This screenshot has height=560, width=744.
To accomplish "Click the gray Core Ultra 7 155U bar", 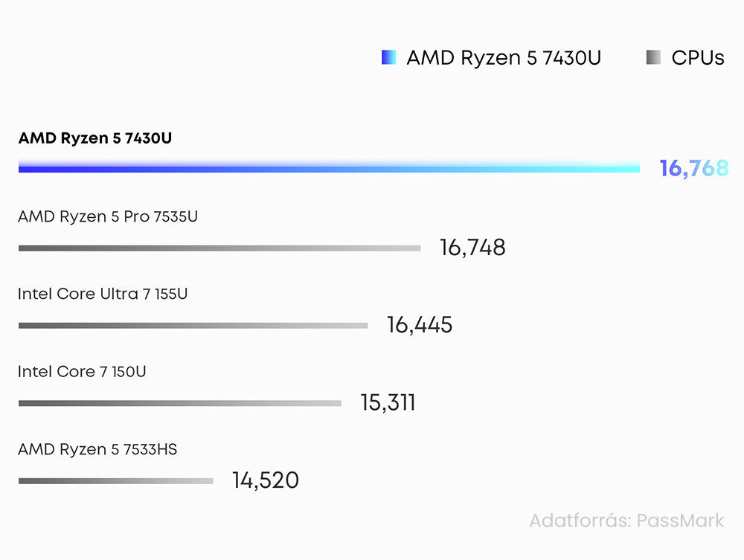I will [x=193, y=326].
